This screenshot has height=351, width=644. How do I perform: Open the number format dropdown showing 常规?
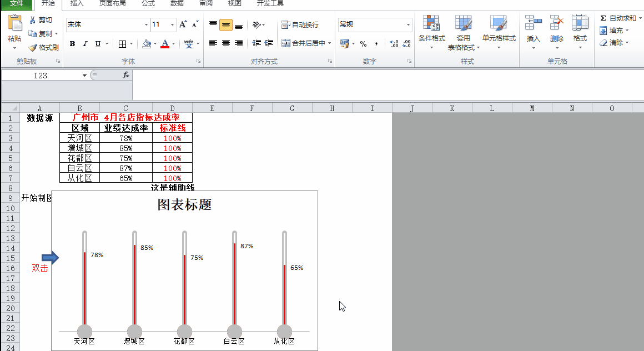[408, 24]
